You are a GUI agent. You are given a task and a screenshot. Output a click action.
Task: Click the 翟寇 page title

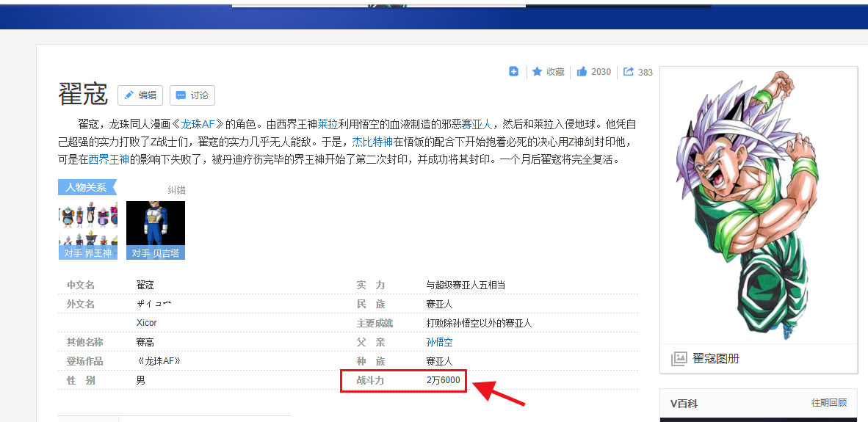click(83, 95)
